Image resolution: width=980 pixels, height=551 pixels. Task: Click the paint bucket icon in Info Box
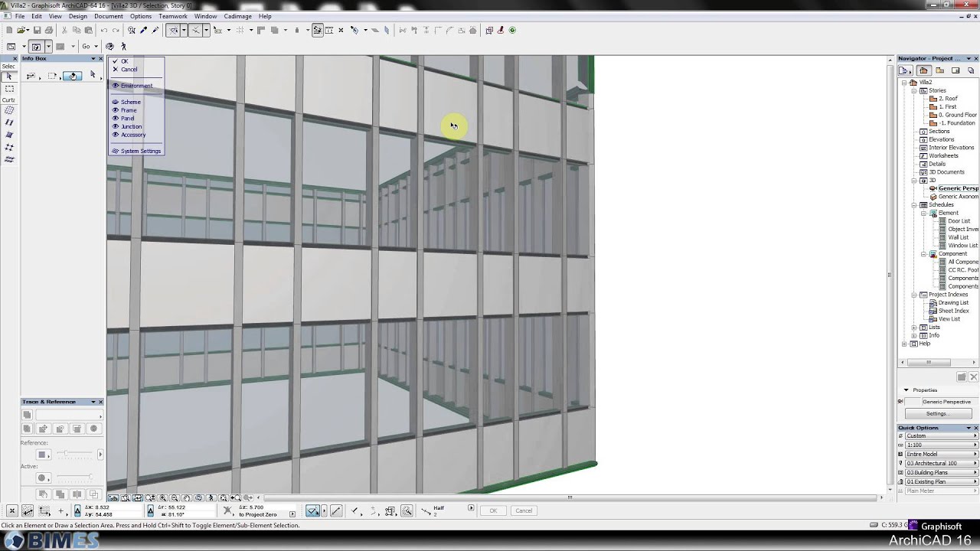(72, 76)
